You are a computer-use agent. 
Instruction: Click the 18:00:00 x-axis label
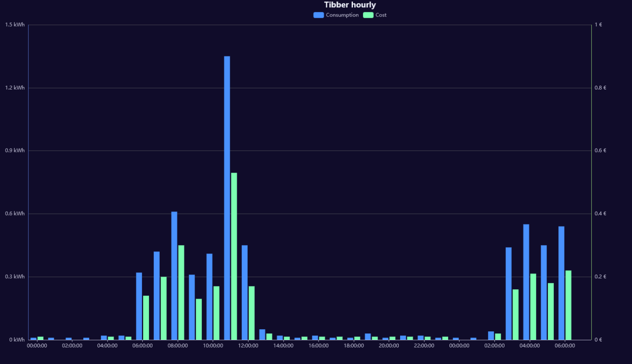point(354,346)
